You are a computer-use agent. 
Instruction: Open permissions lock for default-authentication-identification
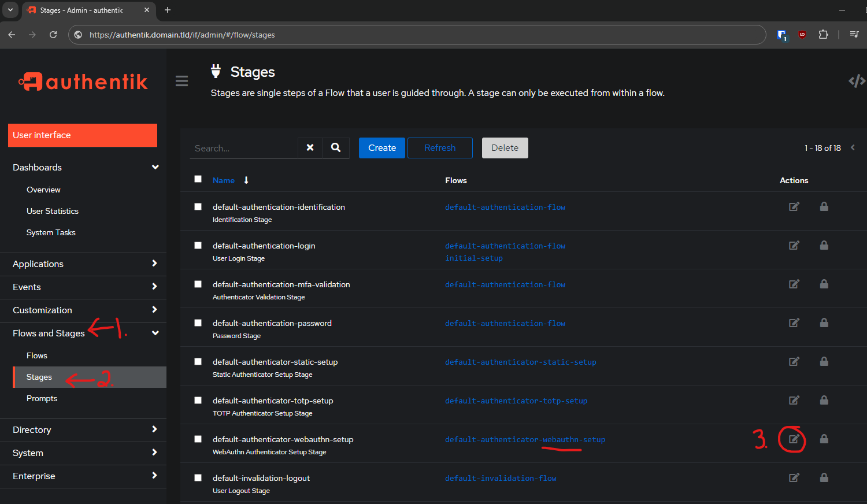(824, 206)
